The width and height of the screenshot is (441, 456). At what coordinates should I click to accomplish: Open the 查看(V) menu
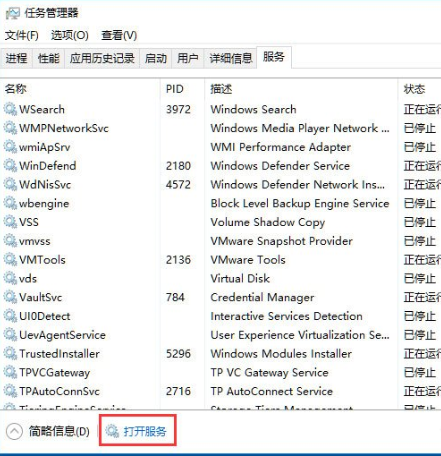119,35
